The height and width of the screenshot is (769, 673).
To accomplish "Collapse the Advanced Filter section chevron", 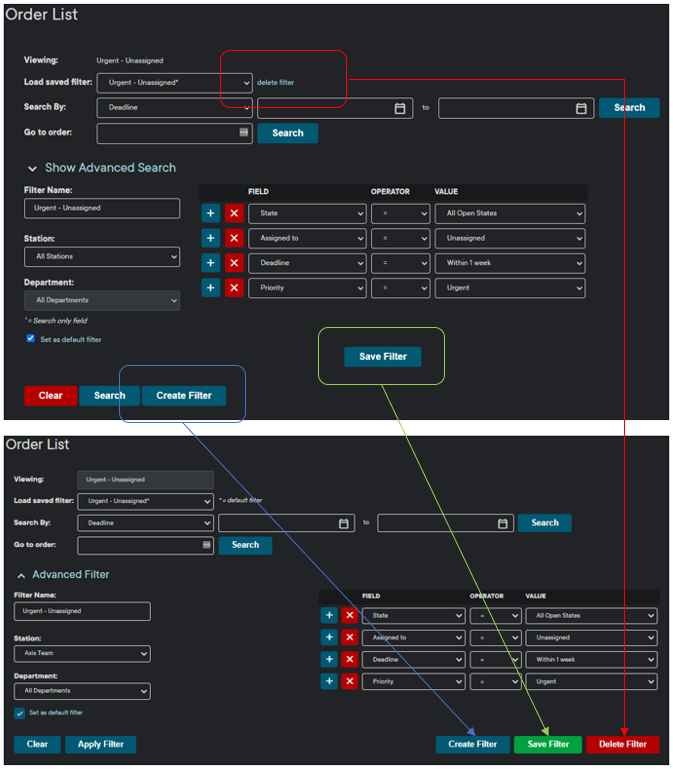I will pyautogui.click(x=21, y=575).
